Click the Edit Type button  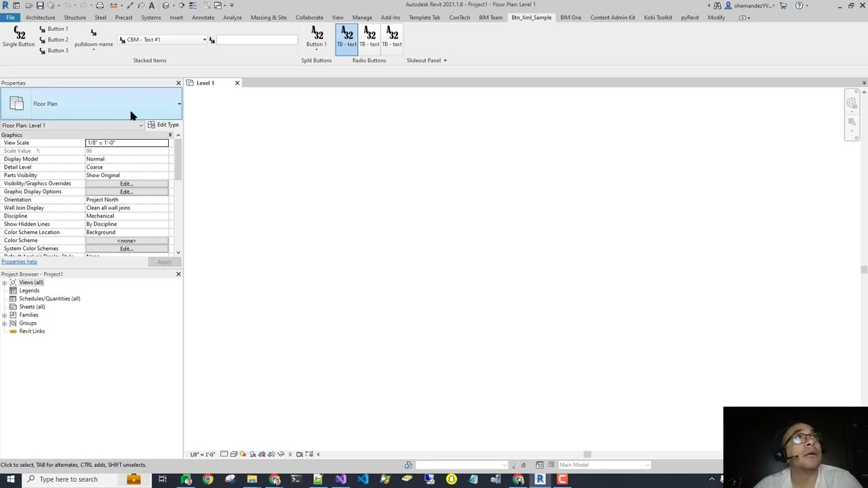pos(163,125)
